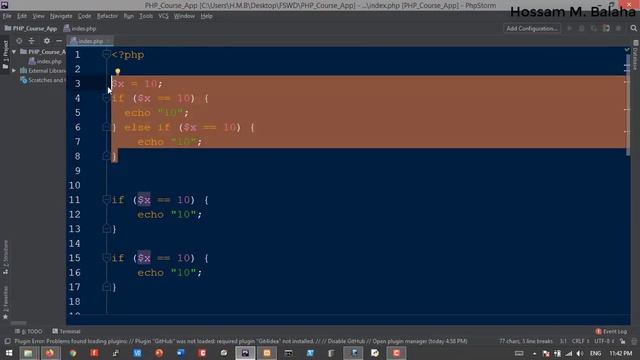
Task: Click the volume speaker icon in system tray
Action: tap(580, 353)
